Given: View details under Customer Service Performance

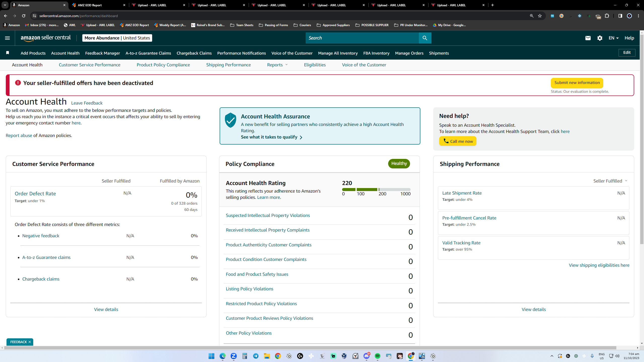Looking at the screenshot, I should pos(106,309).
